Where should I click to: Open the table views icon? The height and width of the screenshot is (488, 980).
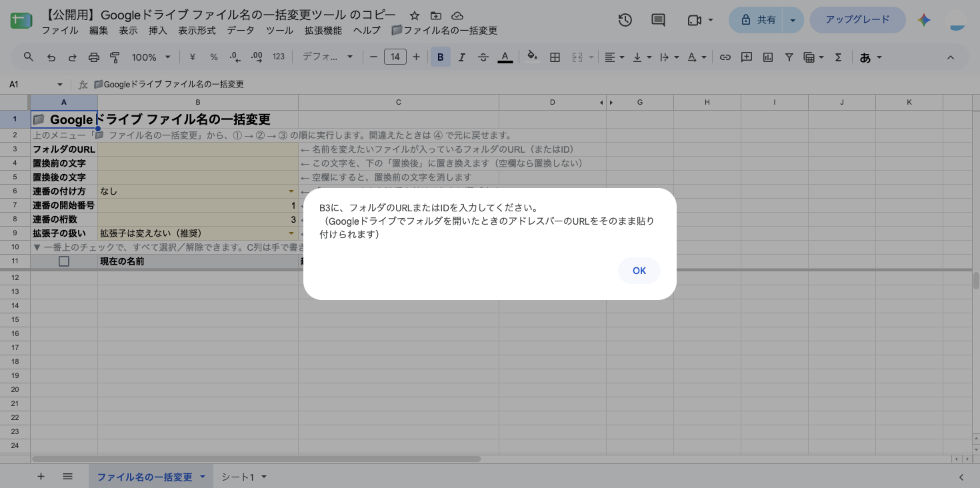click(813, 57)
